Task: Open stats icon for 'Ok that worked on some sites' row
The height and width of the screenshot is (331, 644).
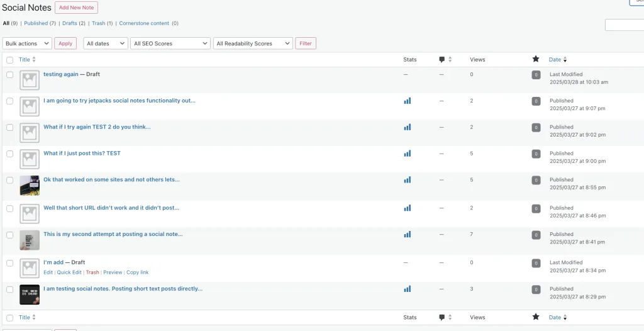Action: (407, 180)
